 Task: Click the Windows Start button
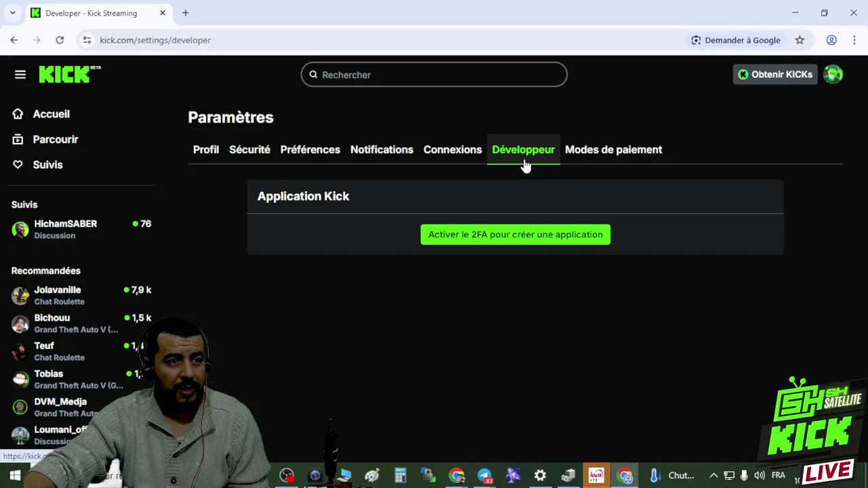point(15,476)
